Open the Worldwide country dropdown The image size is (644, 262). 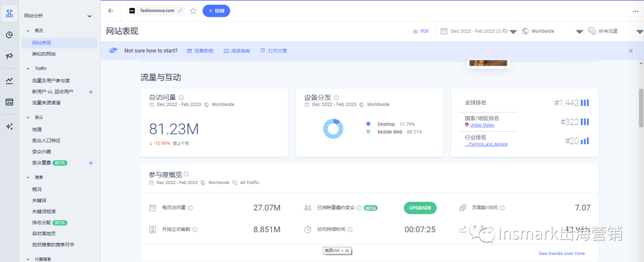click(x=552, y=31)
